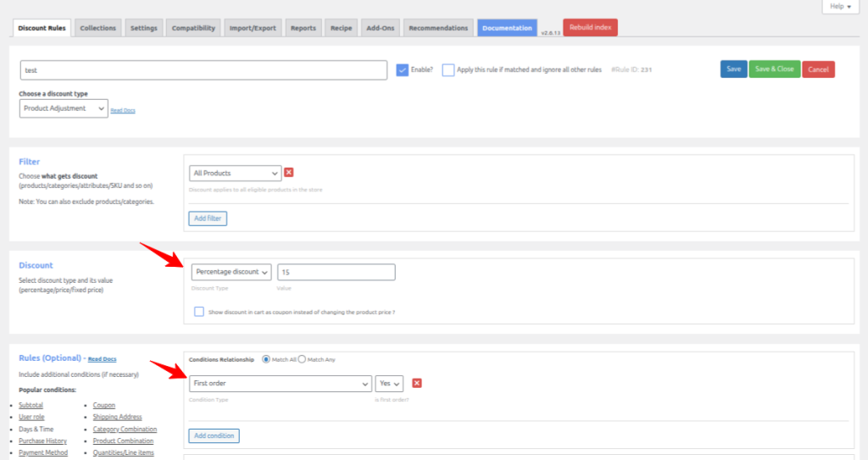Go to the Documentation tab
The height and width of the screenshot is (460, 868).
(x=506, y=28)
